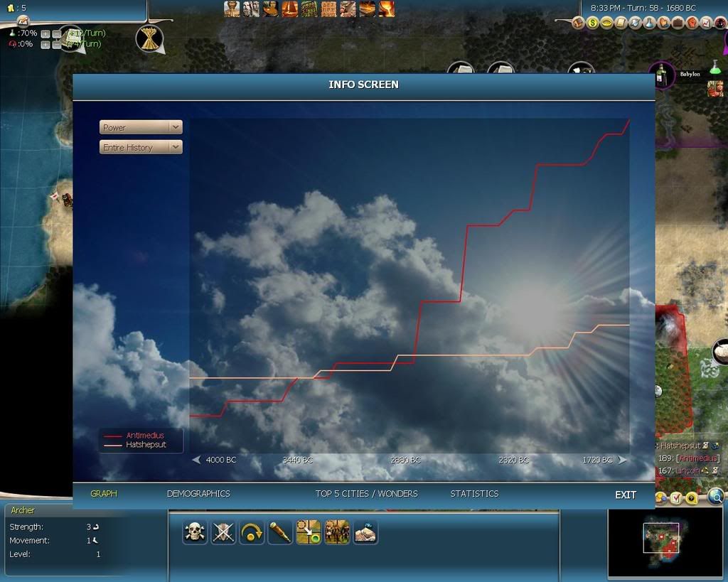Viewport: 728px width, 582px height.
Task: Open the TOP 5 CITIES / WONDERS tab
Action: [x=366, y=494]
